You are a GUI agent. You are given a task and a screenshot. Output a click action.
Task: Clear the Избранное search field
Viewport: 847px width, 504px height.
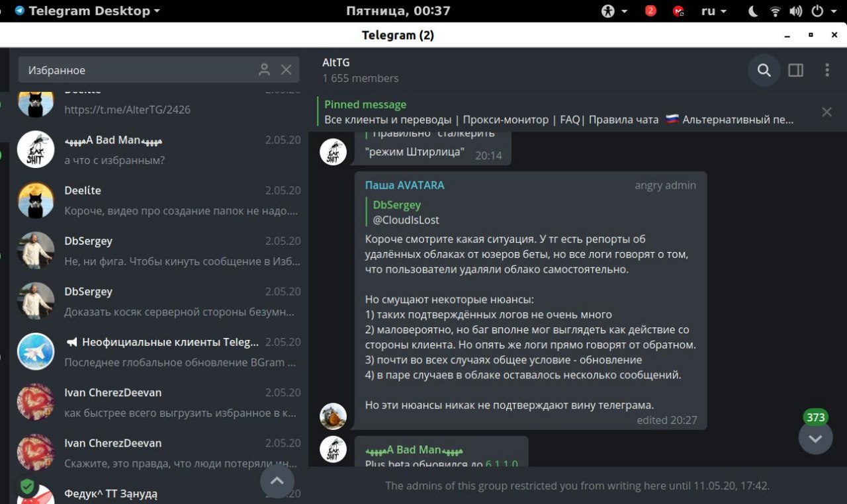click(287, 69)
